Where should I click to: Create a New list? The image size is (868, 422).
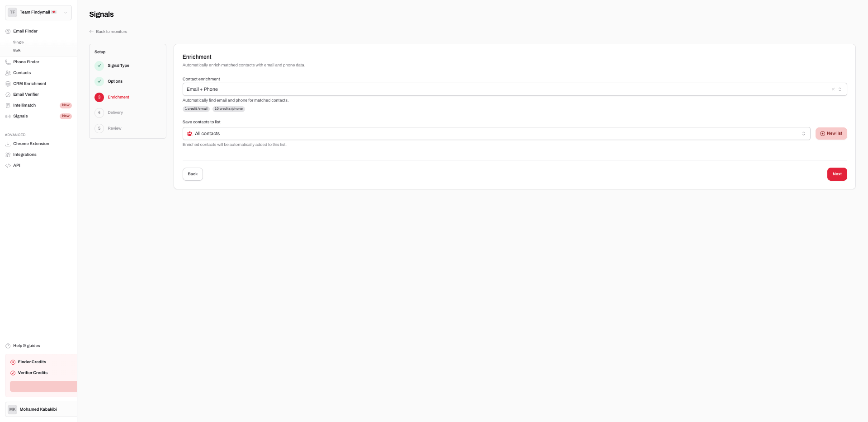pos(831,134)
